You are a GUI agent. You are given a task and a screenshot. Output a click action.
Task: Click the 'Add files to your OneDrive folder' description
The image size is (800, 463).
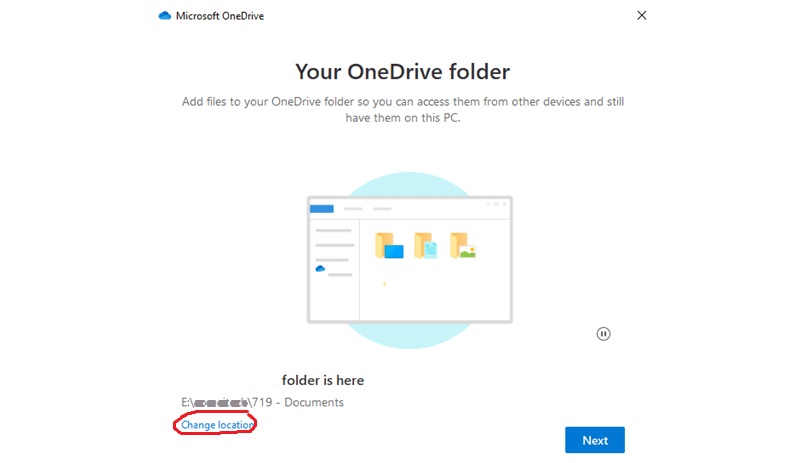[x=403, y=109]
